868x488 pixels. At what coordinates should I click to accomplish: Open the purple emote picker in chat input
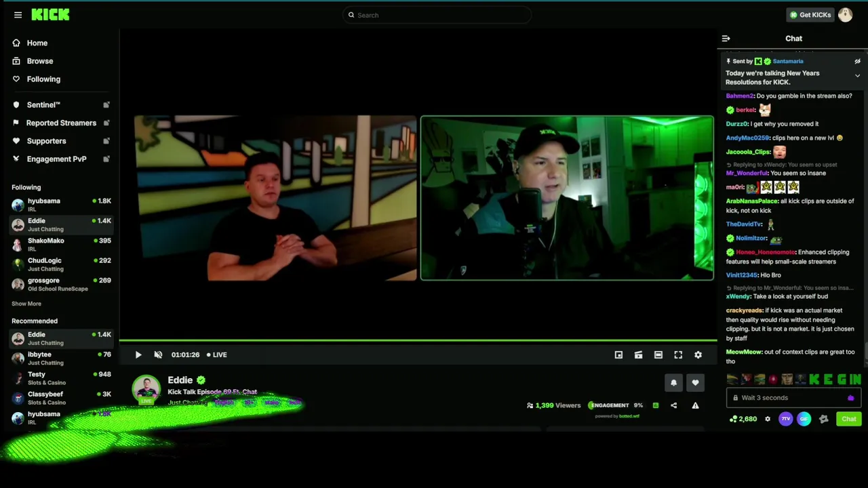click(851, 398)
